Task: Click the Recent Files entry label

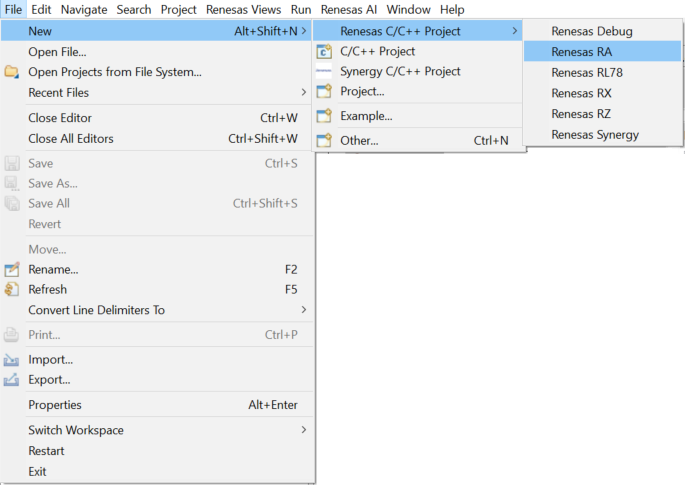Action: tap(59, 93)
